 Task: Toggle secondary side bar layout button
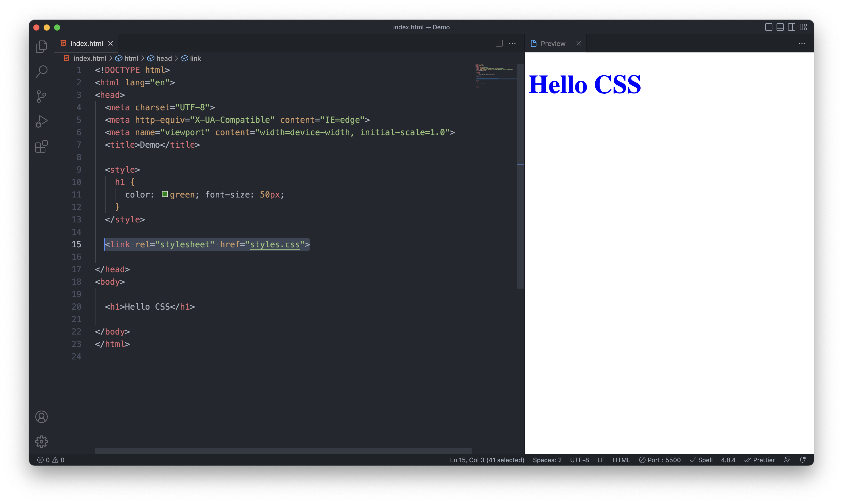pyautogui.click(x=792, y=27)
